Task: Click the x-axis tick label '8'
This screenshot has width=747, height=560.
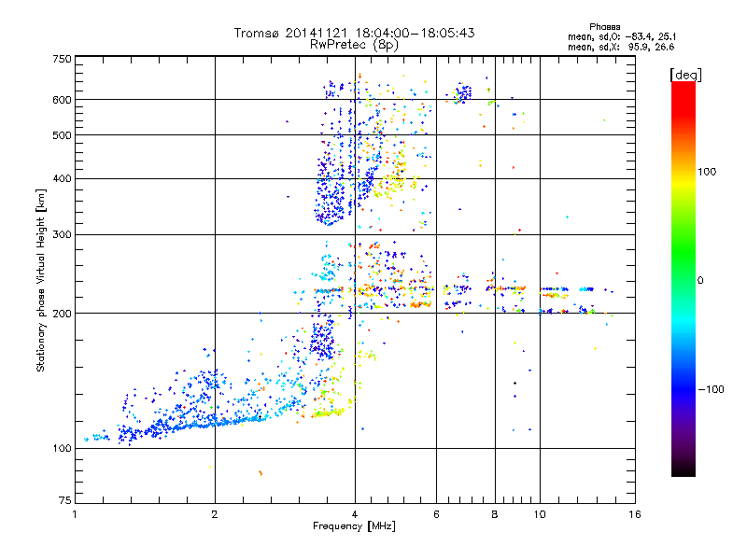Action: (495, 514)
